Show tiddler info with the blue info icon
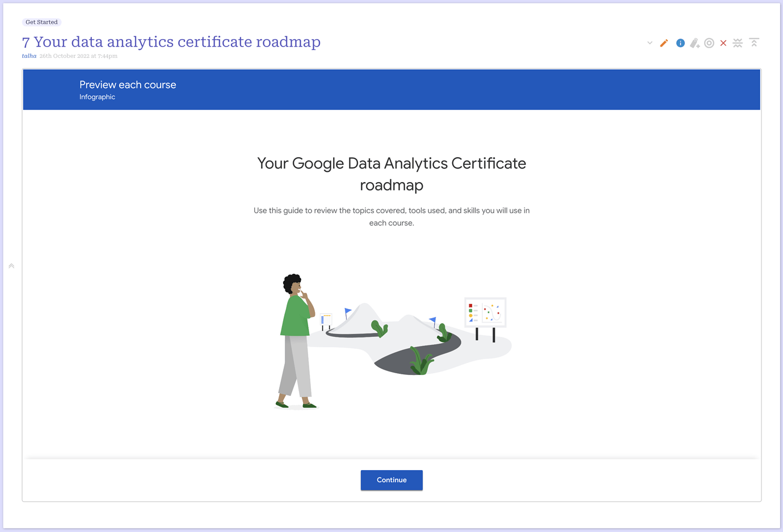This screenshot has height=532, width=783. (680, 43)
